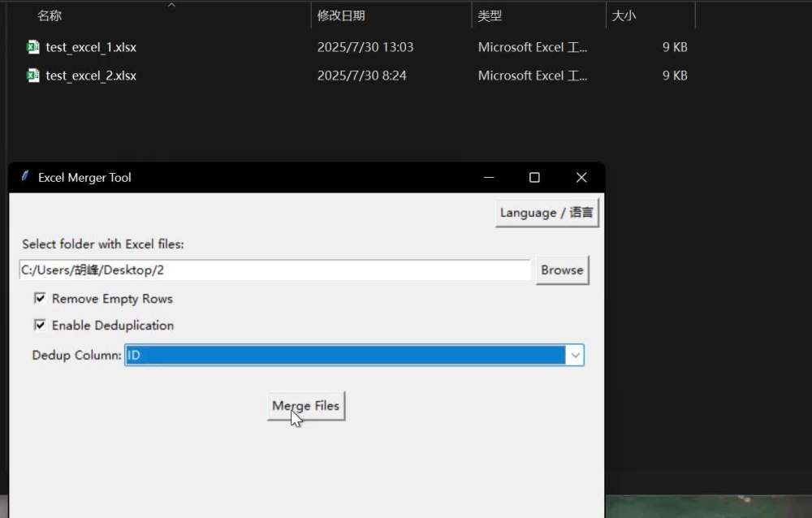Click the Excel icon of test_excel_2.xlsx
This screenshot has width=812, height=518.
[x=33, y=76]
